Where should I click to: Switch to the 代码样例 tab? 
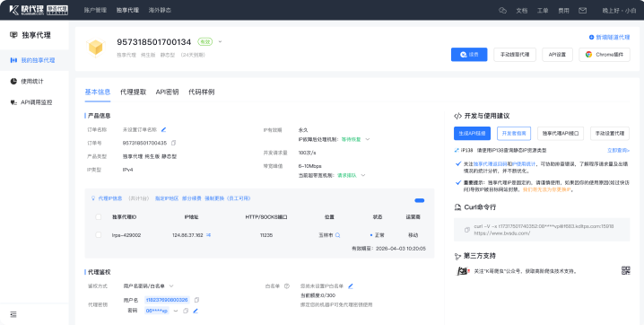coord(201,92)
